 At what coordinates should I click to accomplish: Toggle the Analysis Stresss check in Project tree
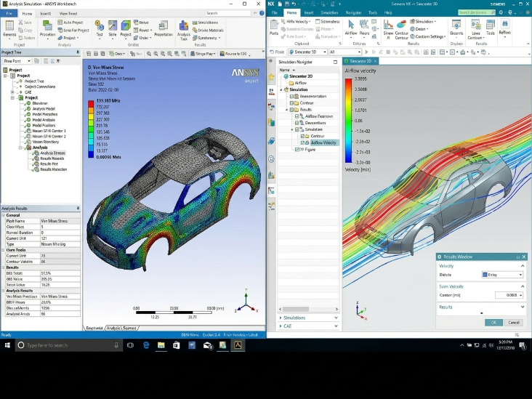(x=34, y=153)
